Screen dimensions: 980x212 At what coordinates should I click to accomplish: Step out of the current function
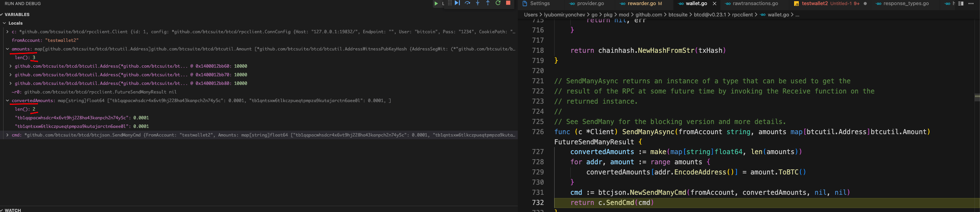point(488,3)
